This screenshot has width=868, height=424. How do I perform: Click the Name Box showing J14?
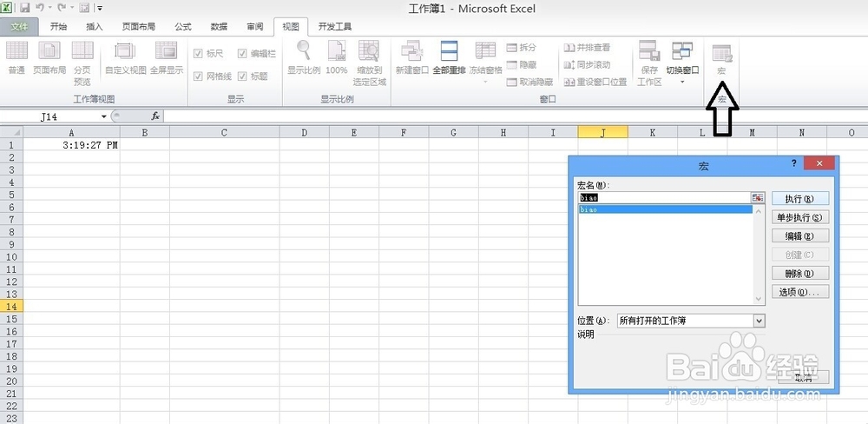click(x=49, y=117)
